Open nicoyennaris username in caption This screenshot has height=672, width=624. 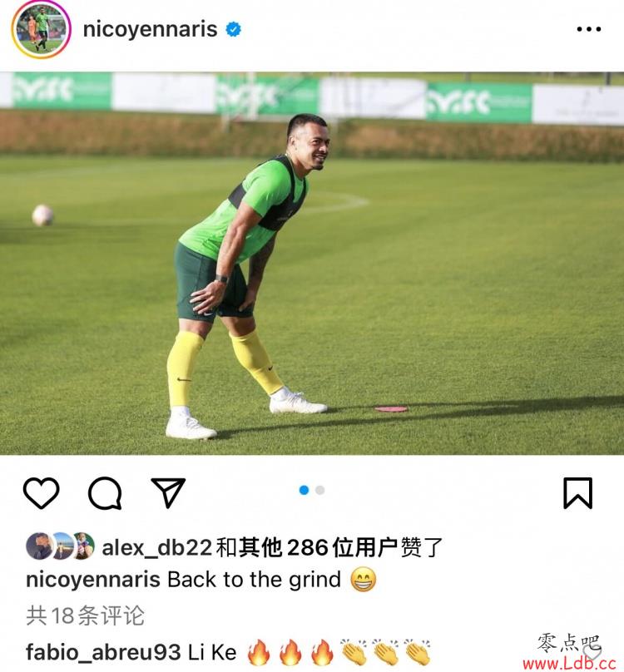[x=93, y=580]
